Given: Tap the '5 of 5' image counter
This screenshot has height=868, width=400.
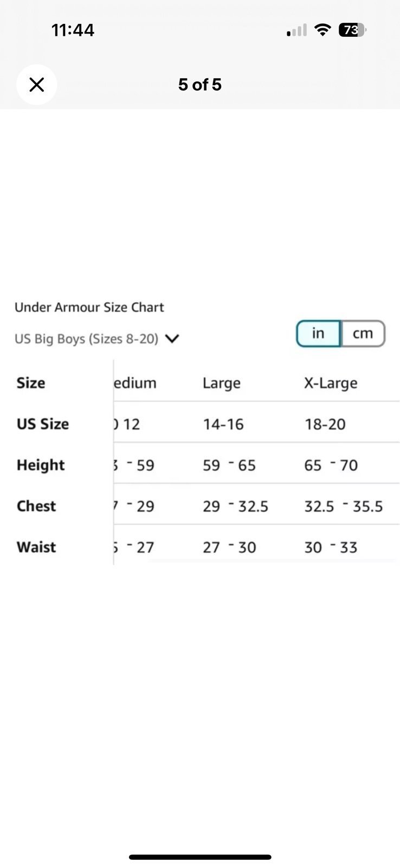Looking at the screenshot, I should (200, 85).
